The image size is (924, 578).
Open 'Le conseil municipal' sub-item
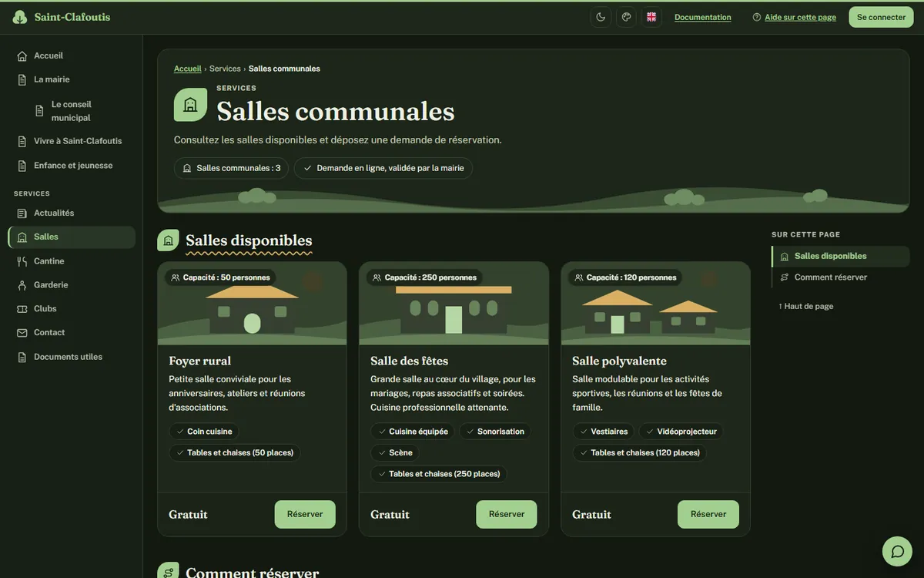point(81,111)
